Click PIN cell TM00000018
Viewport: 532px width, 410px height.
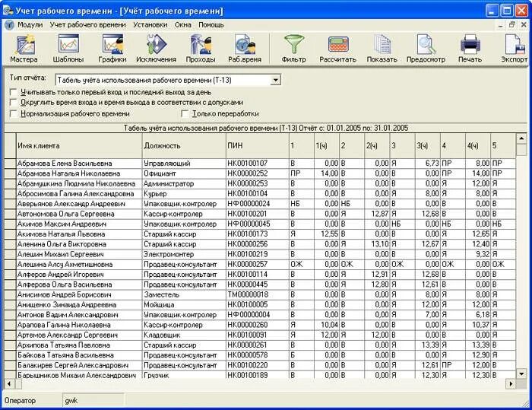258,294
